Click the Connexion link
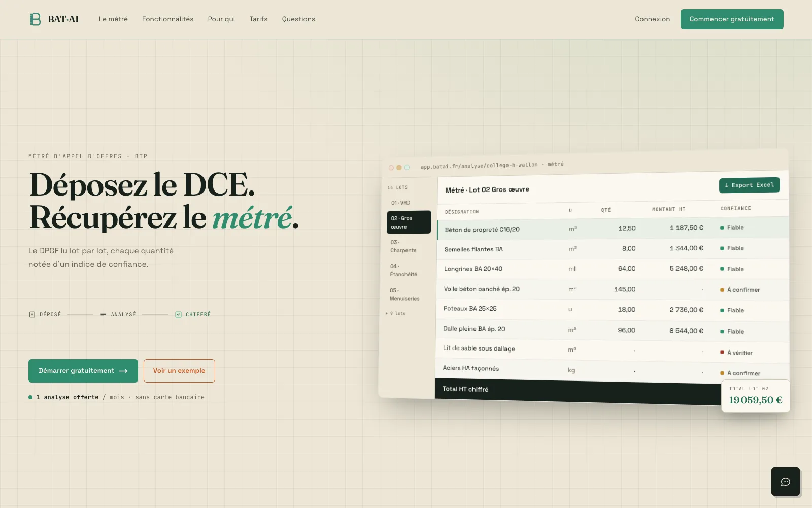Viewport: 812px width, 508px height. [652, 19]
